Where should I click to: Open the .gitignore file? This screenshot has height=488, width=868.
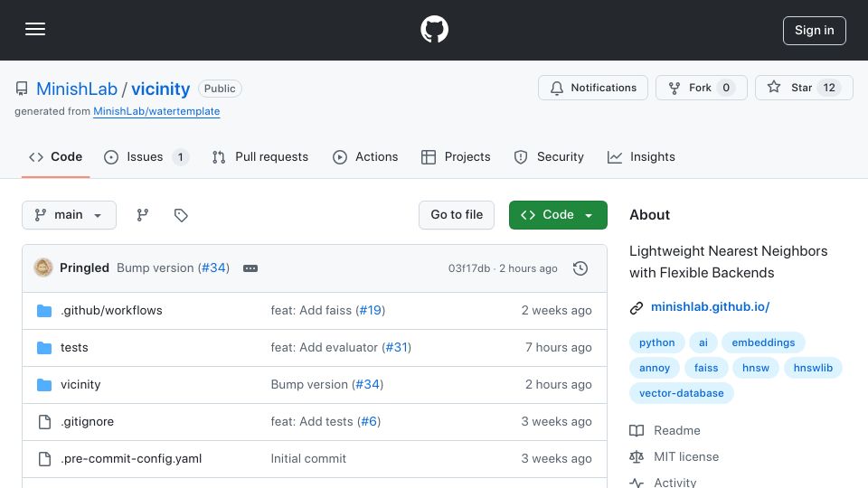(x=87, y=422)
